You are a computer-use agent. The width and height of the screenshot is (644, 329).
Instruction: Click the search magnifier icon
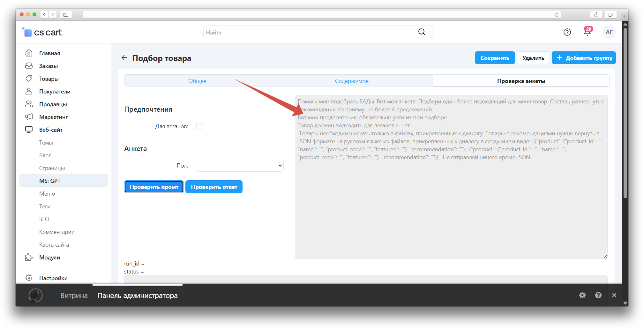tap(422, 32)
